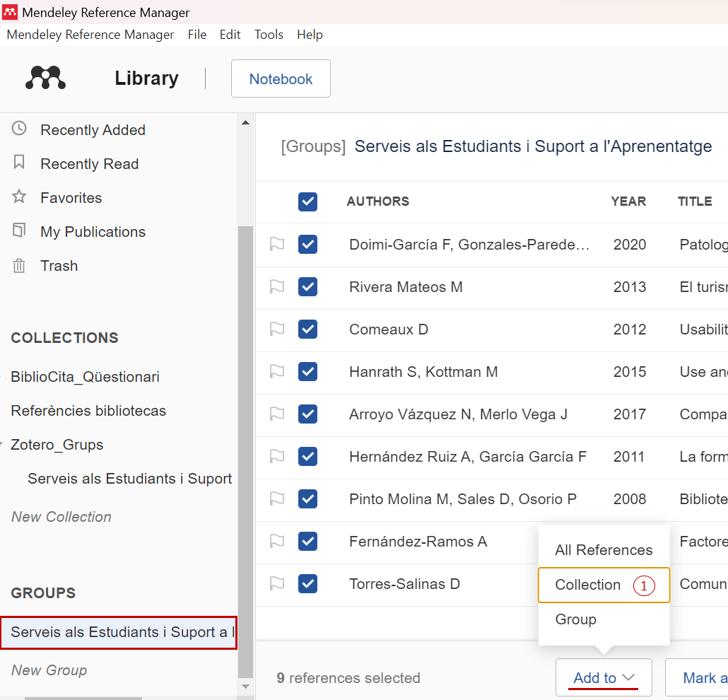Click the sidebar vertical scrollbar thumb

245,452
